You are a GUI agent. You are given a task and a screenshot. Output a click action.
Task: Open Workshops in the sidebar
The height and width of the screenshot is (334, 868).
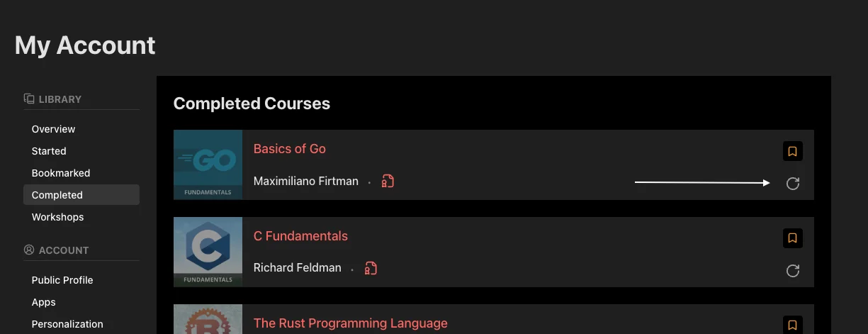(x=57, y=217)
